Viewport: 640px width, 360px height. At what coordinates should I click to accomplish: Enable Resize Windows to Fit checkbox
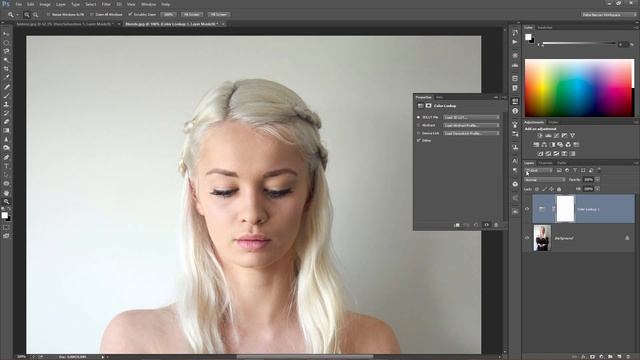48,15
